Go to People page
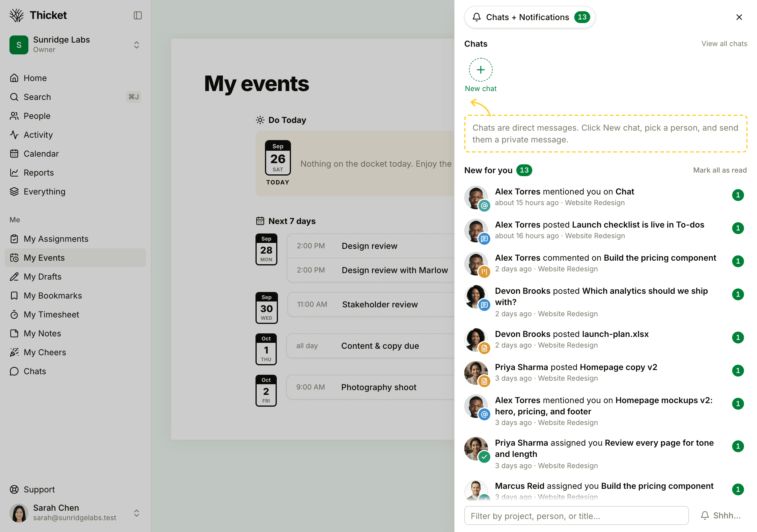The image size is (757, 532). (x=75, y=116)
